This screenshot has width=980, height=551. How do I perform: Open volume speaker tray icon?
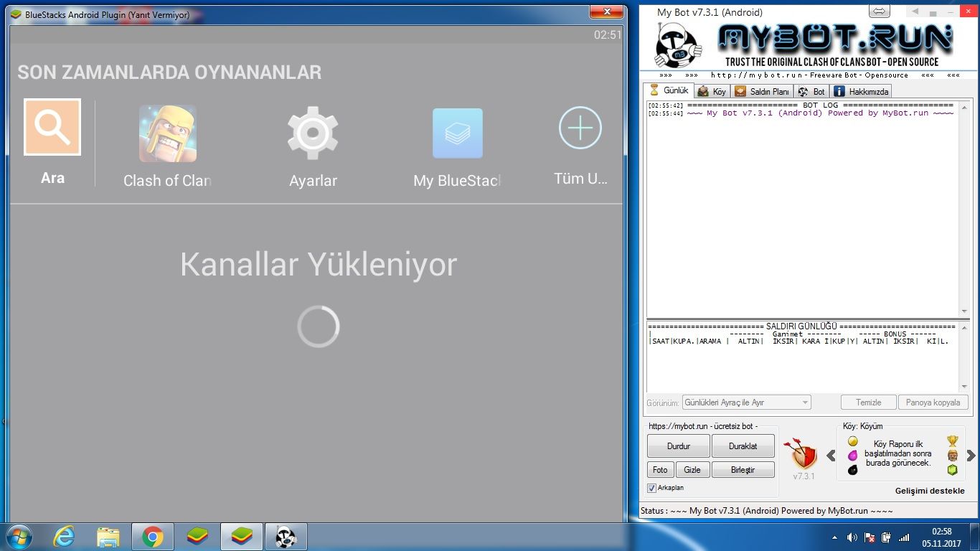click(x=852, y=537)
